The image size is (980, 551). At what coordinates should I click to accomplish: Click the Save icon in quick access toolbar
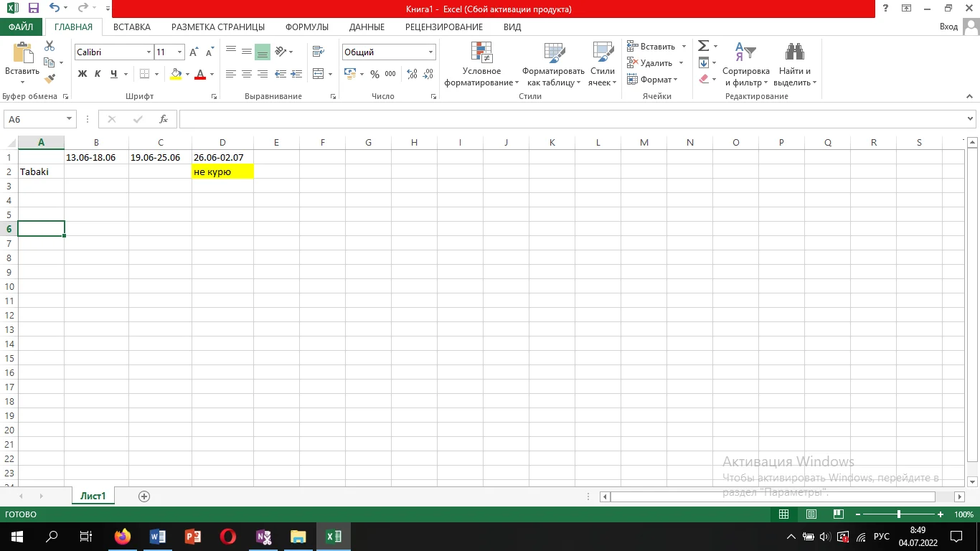(33, 9)
